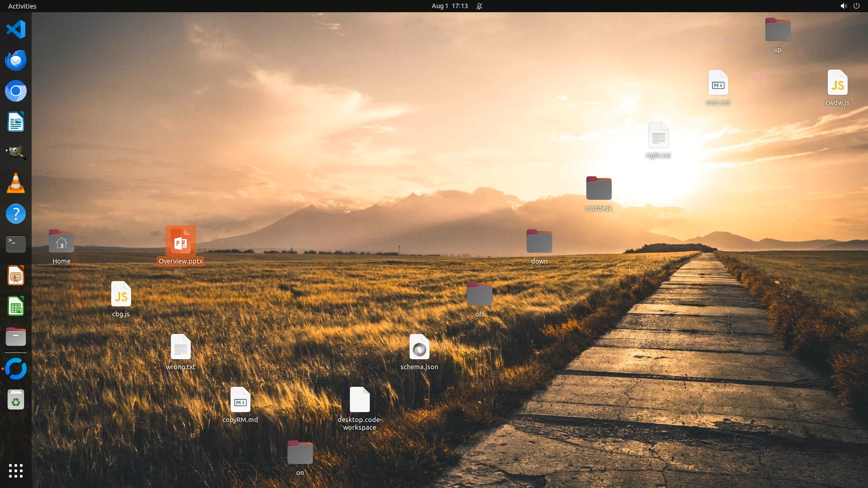Show Applications grid button

point(16,471)
